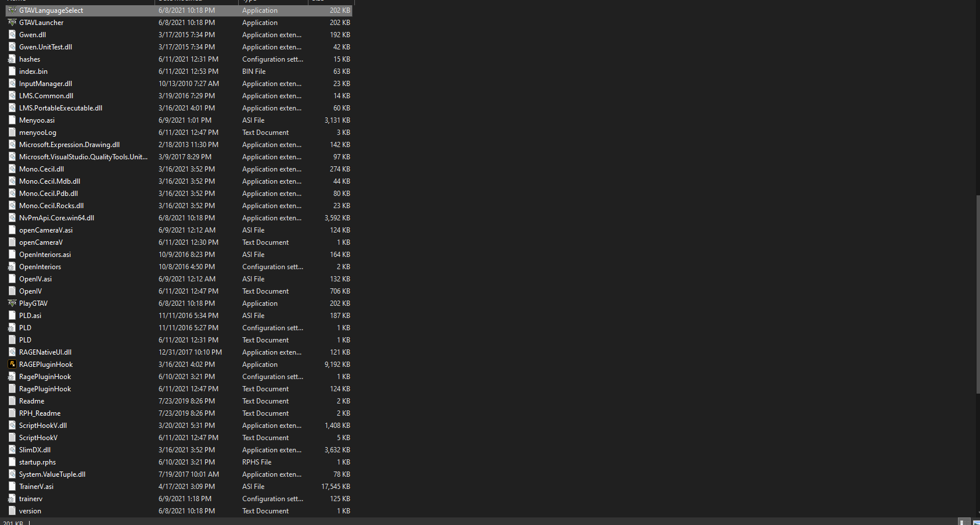The height and width of the screenshot is (525, 980).
Task: Click the date 10/13/2010 7:27 AM
Action: pyautogui.click(x=189, y=84)
